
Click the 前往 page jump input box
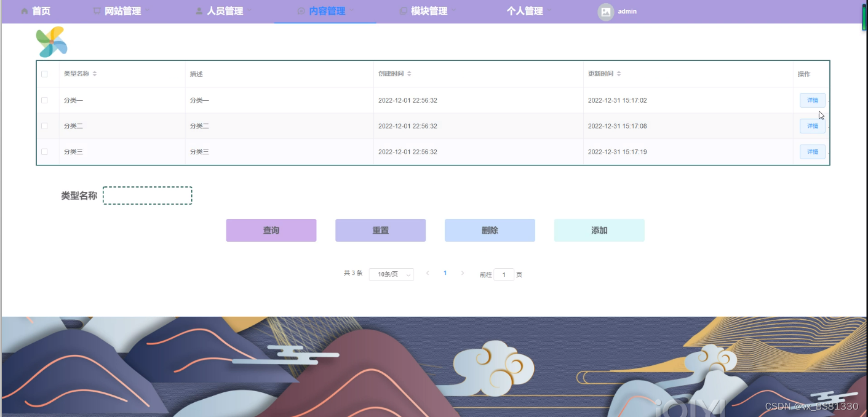(x=504, y=274)
